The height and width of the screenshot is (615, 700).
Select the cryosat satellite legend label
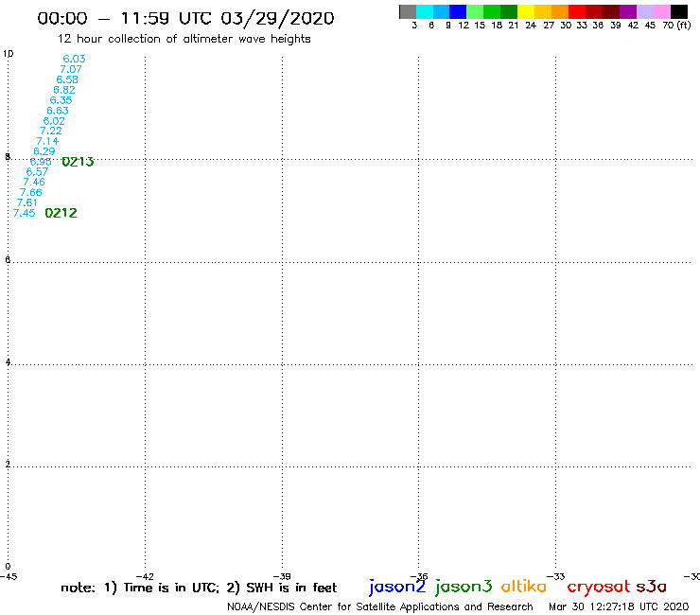[x=599, y=587]
